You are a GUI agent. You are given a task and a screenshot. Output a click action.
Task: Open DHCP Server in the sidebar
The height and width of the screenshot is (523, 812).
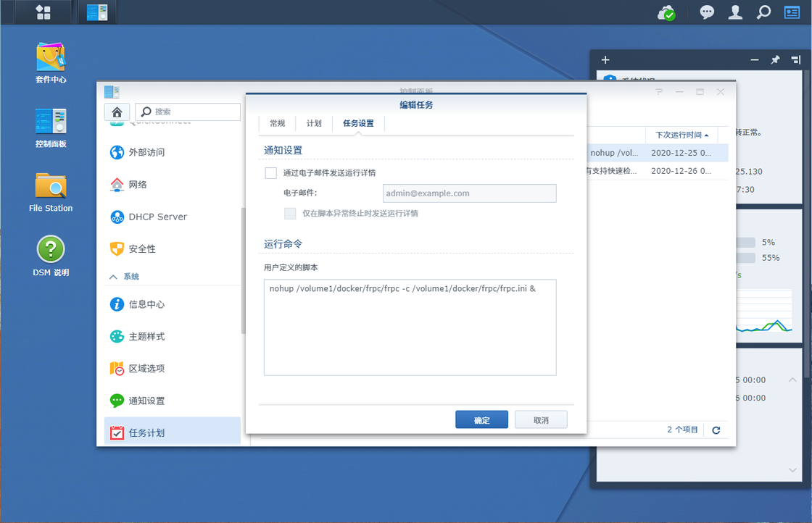(173, 217)
